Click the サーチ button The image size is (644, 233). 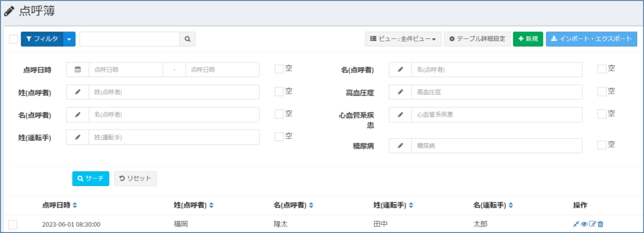coord(91,178)
